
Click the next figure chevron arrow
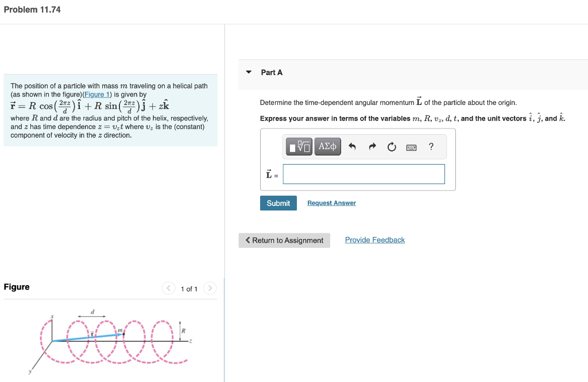210,289
